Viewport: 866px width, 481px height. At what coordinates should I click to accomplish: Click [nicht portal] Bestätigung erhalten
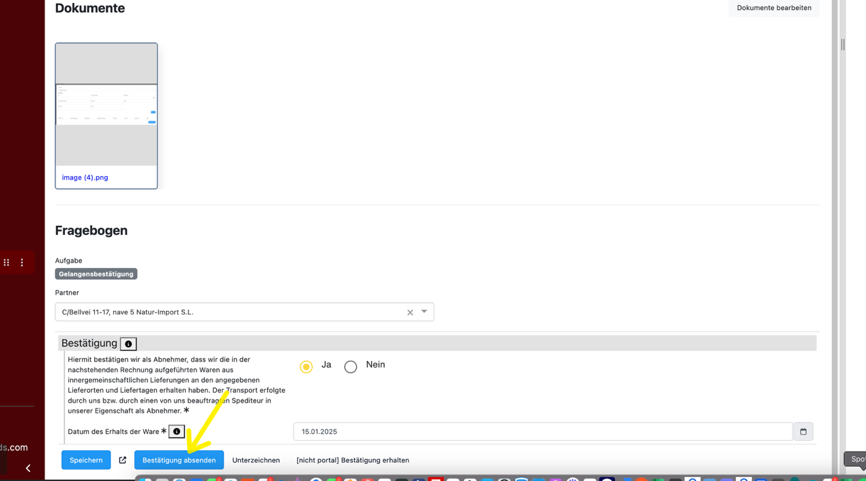pyautogui.click(x=353, y=460)
